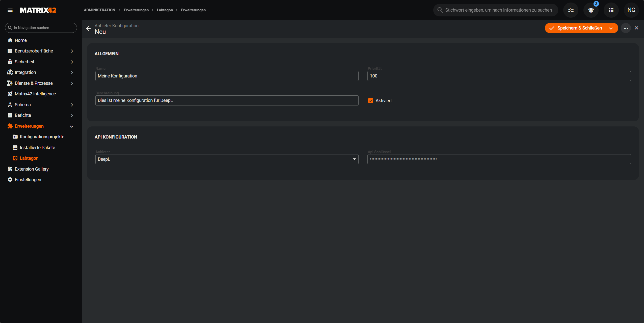Viewport: 644px width, 323px height.
Task: Toggle the Aktiviert checkbox
Action: click(370, 101)
